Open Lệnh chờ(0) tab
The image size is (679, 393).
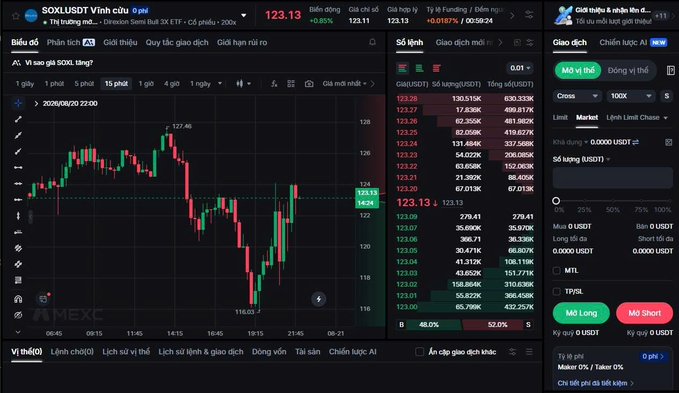pyautogui.click(x=72, y=352)
